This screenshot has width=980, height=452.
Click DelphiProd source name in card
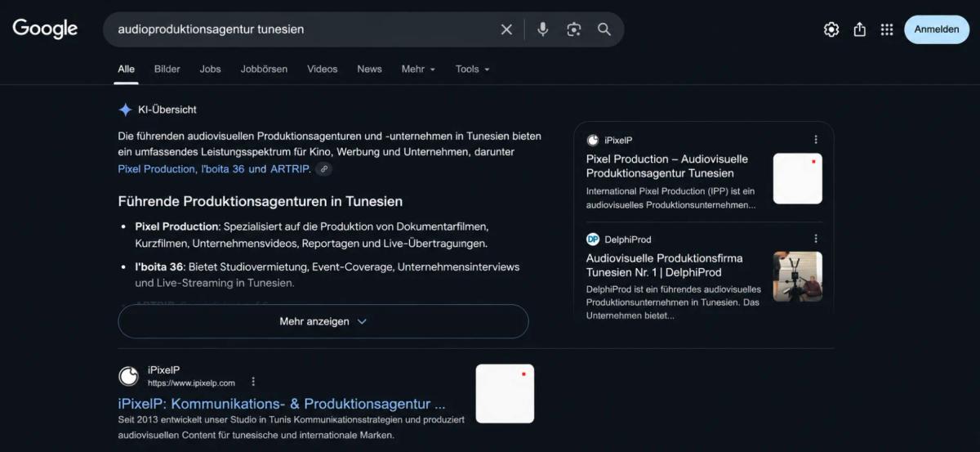pos(628,239)
